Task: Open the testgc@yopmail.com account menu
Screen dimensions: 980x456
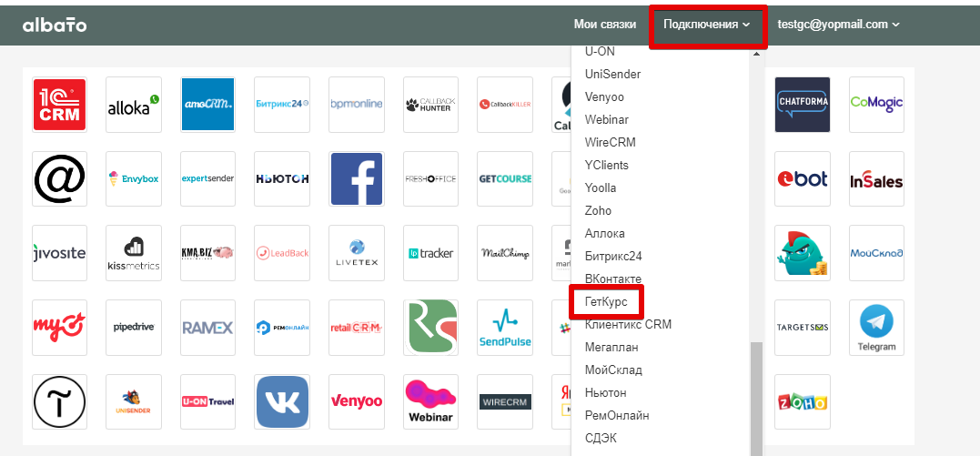Action: click(838, 25)
